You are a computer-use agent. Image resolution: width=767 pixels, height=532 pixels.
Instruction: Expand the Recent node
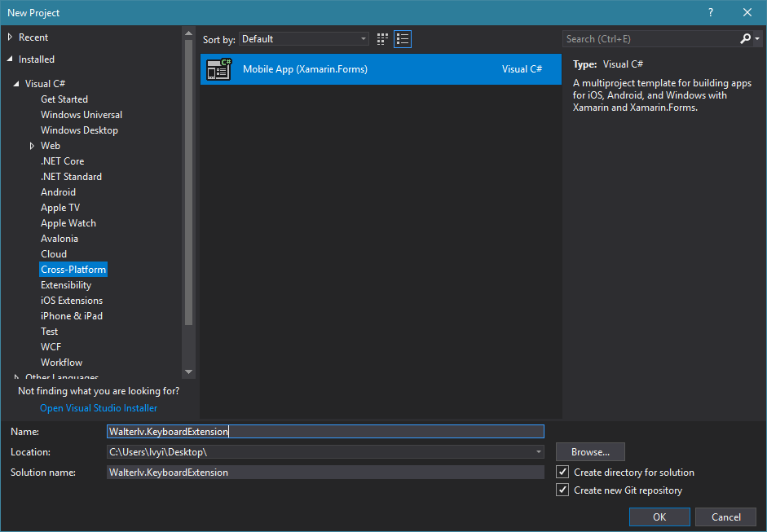pos(11,37)
